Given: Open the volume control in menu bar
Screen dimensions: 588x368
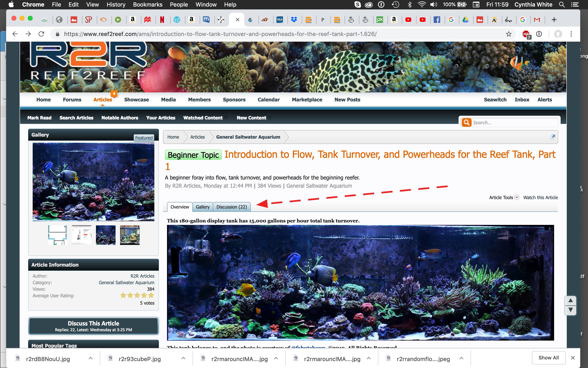Looking at the screenshot, I should click(433, 4).
